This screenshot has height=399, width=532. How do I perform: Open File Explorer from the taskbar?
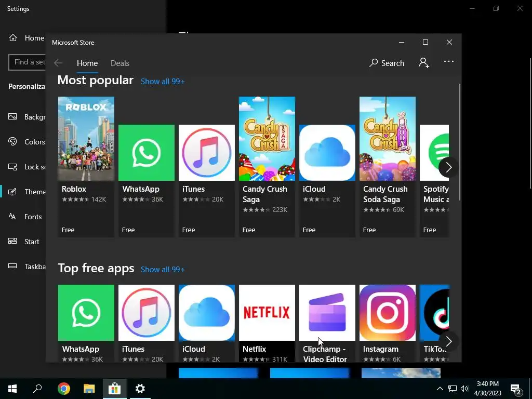[x=89, y=389]
